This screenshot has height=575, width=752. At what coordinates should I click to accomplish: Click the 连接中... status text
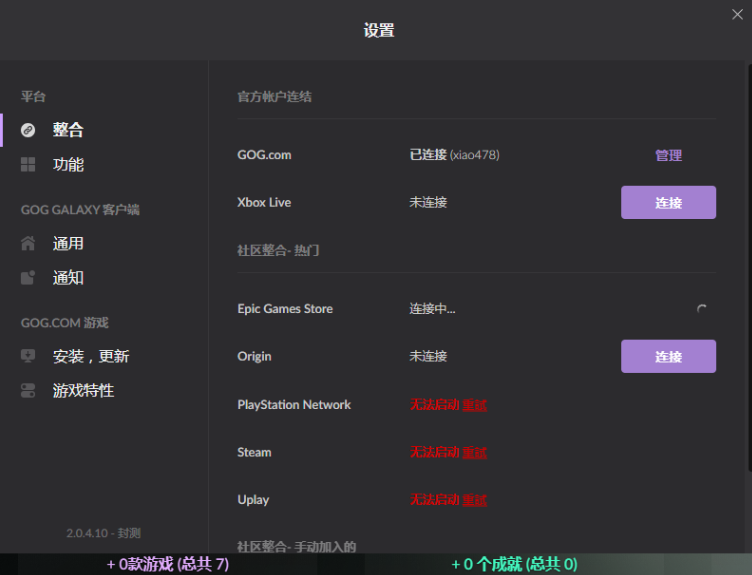tap(432, 308)
